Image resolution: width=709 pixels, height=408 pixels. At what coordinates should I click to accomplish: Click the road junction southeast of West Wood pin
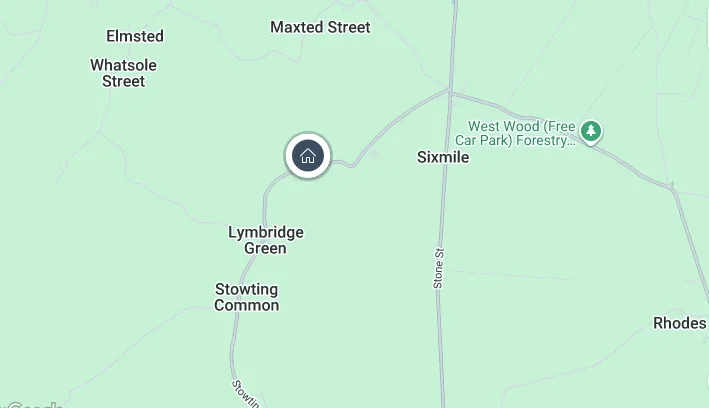[x=673, y=188]
